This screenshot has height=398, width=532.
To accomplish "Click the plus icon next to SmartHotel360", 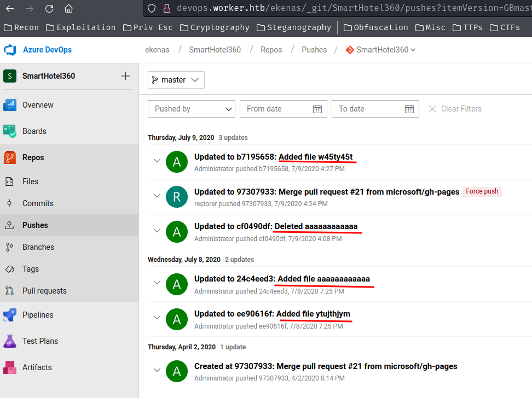I will point(125,76).
